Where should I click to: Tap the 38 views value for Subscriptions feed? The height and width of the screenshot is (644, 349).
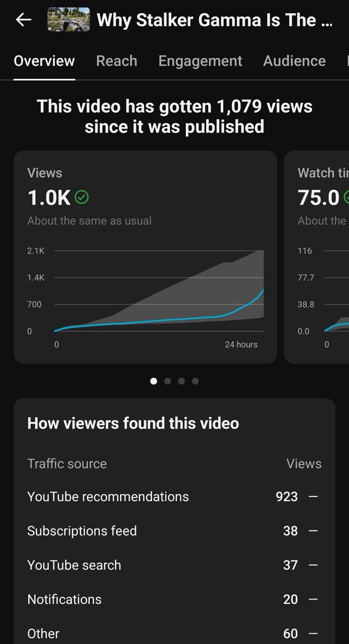tap(290, 531)
